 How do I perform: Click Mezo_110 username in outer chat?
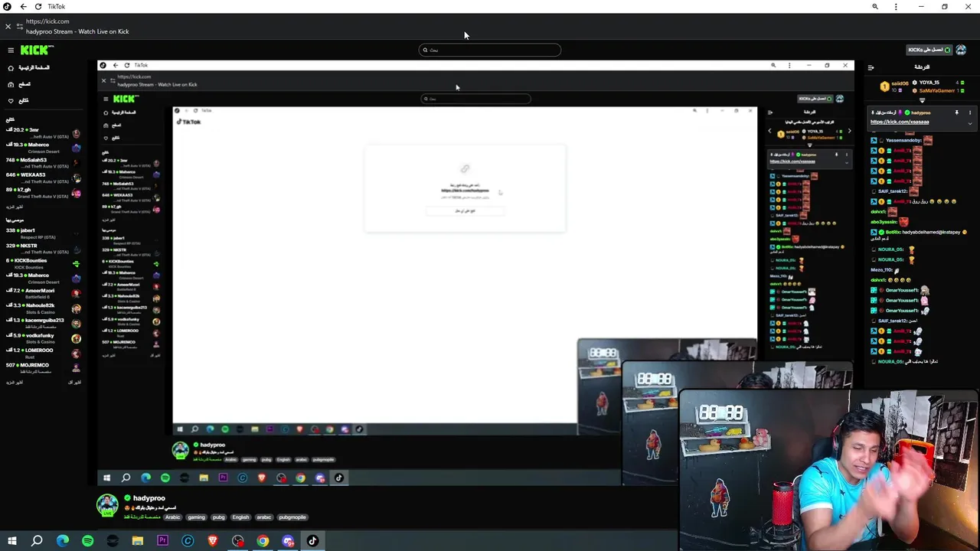tap(881, 270)
